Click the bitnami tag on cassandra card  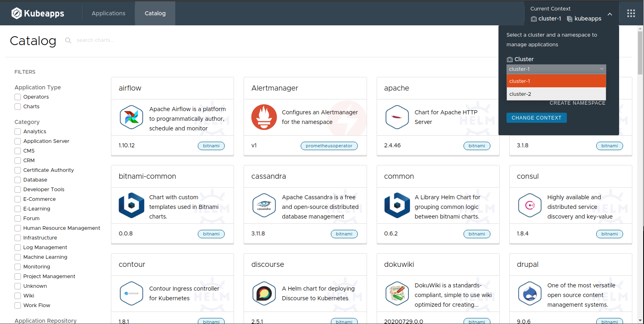coord(344,234)
